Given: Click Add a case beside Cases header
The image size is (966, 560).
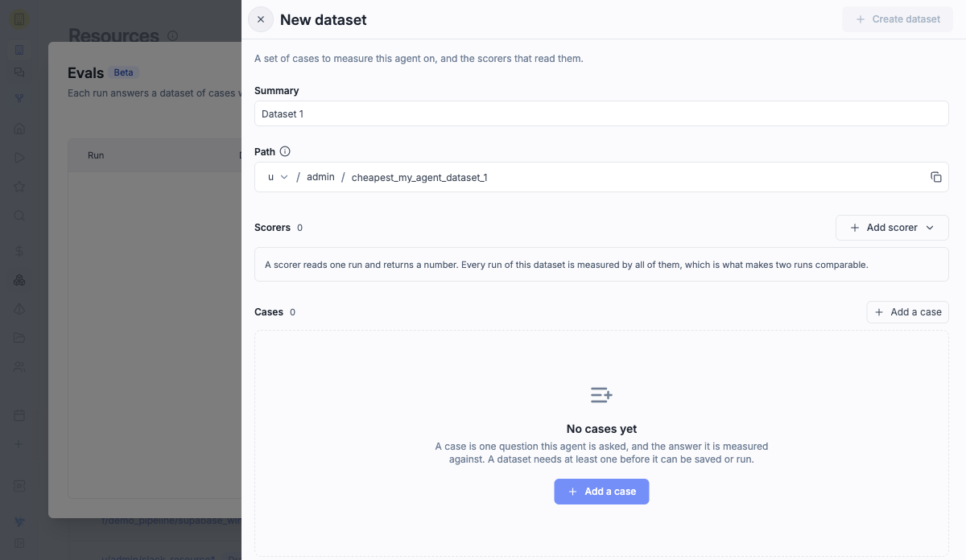Looking at the screenshot, I should coord(907,312).
